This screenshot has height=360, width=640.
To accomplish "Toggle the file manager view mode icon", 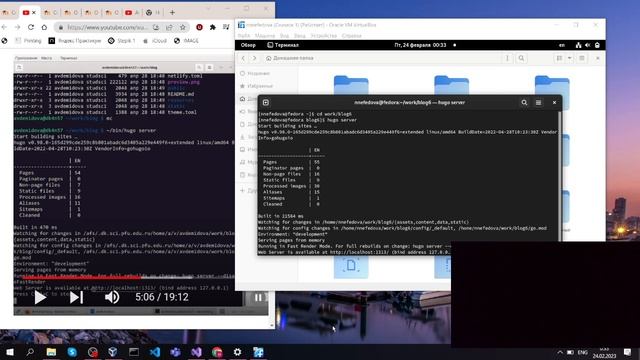I will 559,58.
